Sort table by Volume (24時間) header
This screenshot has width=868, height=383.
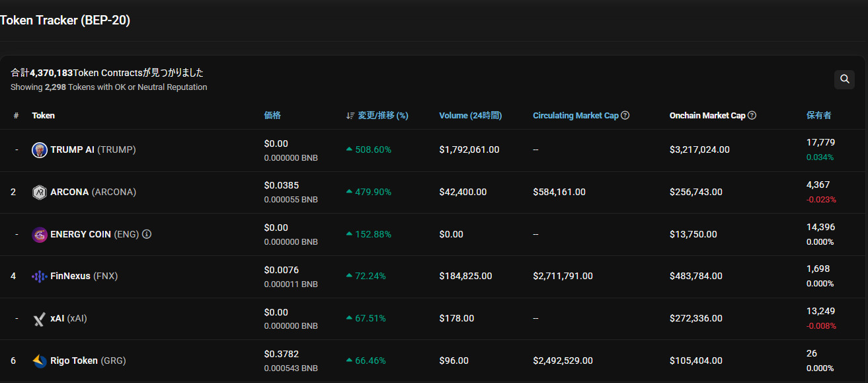click(x=470, y=115)
